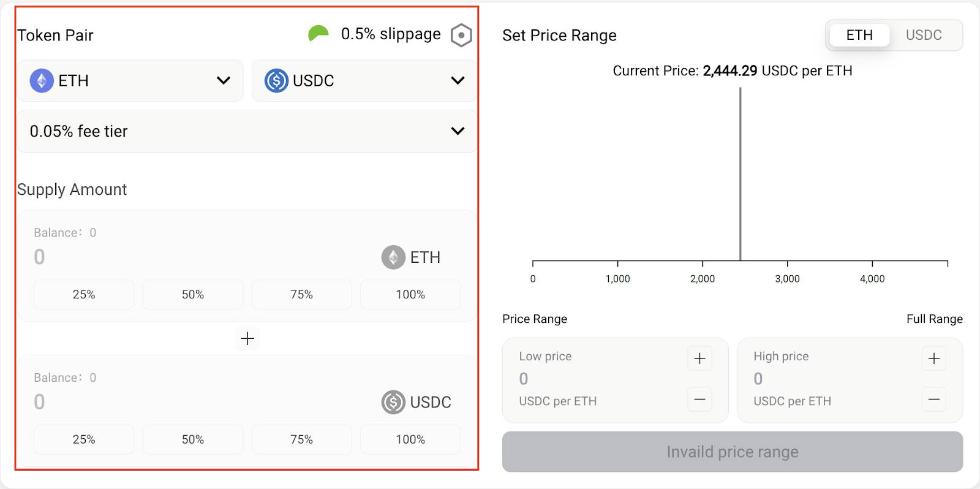Select Full Range option
980x489 pixels.
coord(934,319)
